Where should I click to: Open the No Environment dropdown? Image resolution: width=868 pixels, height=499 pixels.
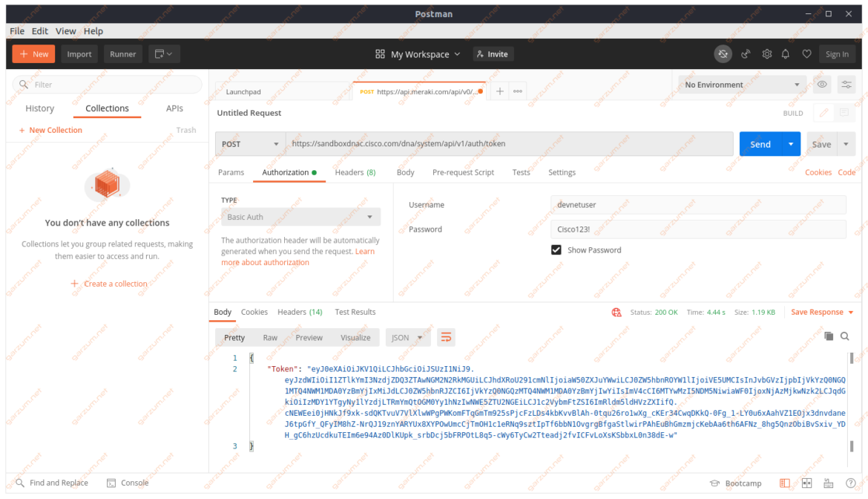pos(740,84)
